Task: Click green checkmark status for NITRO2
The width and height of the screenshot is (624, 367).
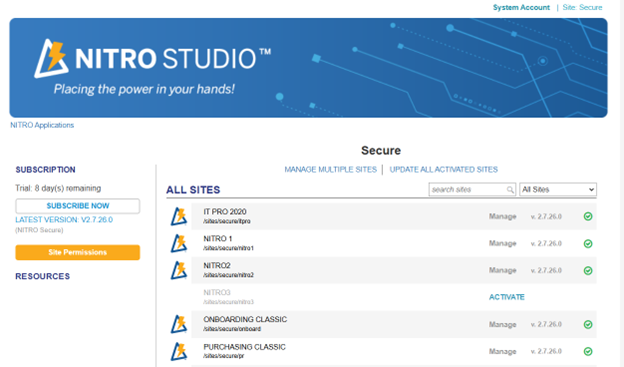Action: (x=588, y=271)
